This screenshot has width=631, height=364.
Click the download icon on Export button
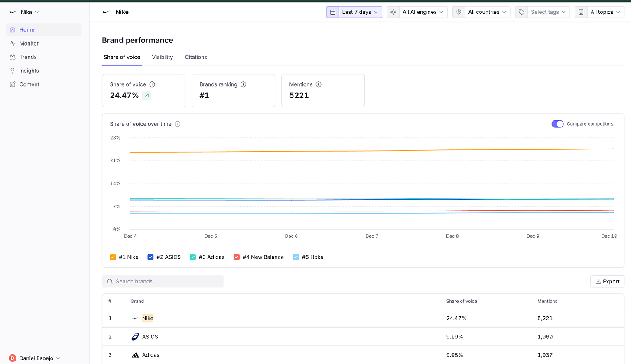(x=598, y=281)
